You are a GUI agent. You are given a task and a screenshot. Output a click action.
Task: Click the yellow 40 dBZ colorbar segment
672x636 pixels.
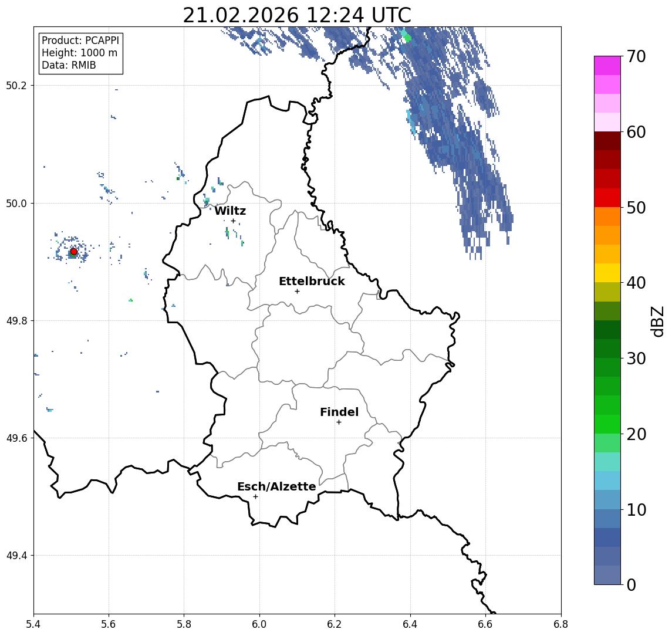point(607,273)
